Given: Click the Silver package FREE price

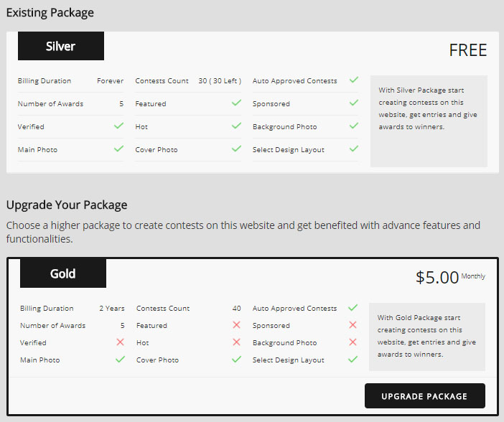Looking at the screenshot, I should (x=467, y=50).
